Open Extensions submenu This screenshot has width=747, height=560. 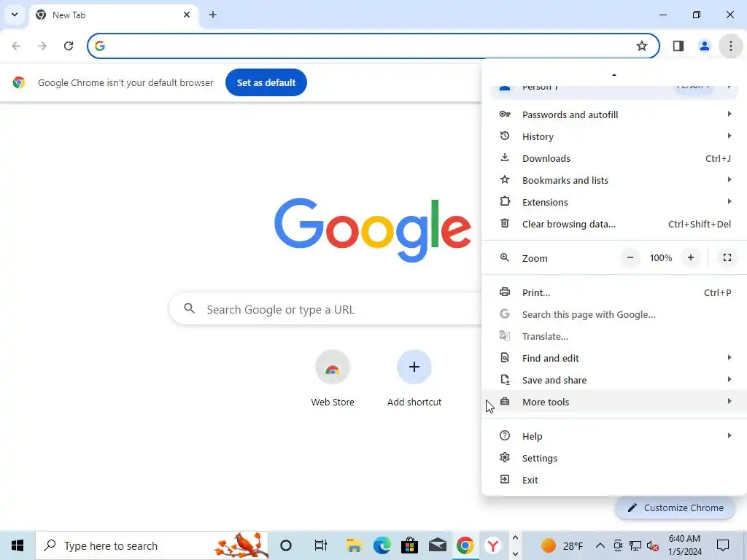pos(614,203)
